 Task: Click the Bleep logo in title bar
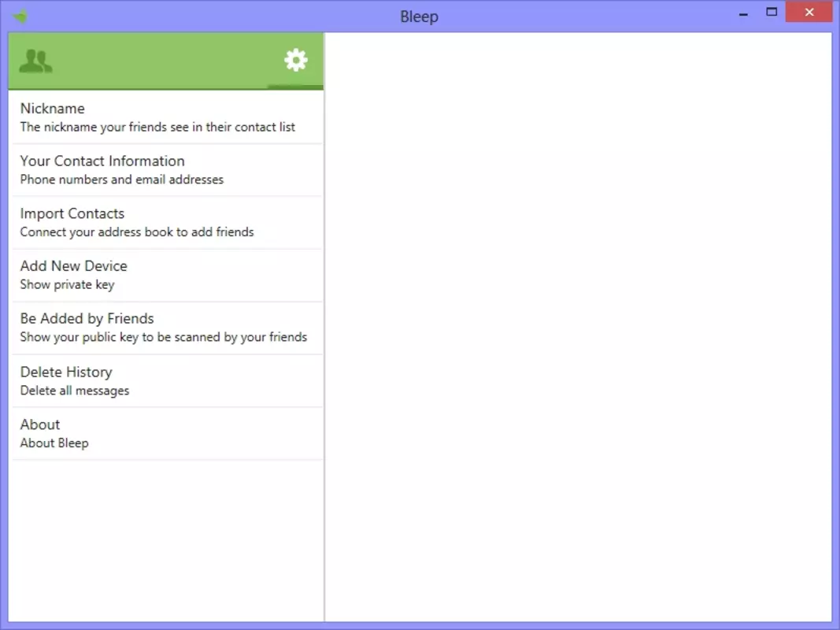point(20,17)
